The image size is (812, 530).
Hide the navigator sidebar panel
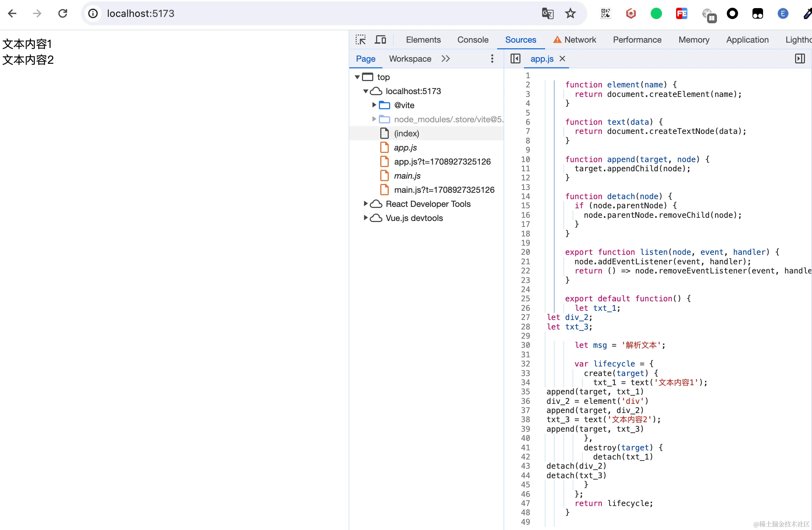[515, 58]
